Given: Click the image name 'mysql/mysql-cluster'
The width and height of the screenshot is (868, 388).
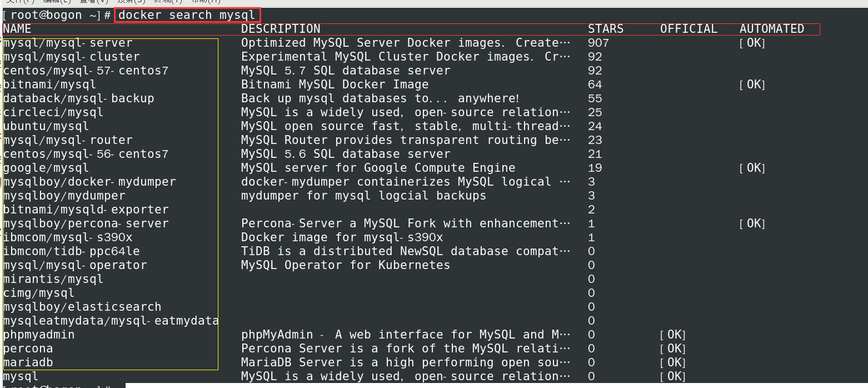Looking at the screenshot, I should (71, 57).
